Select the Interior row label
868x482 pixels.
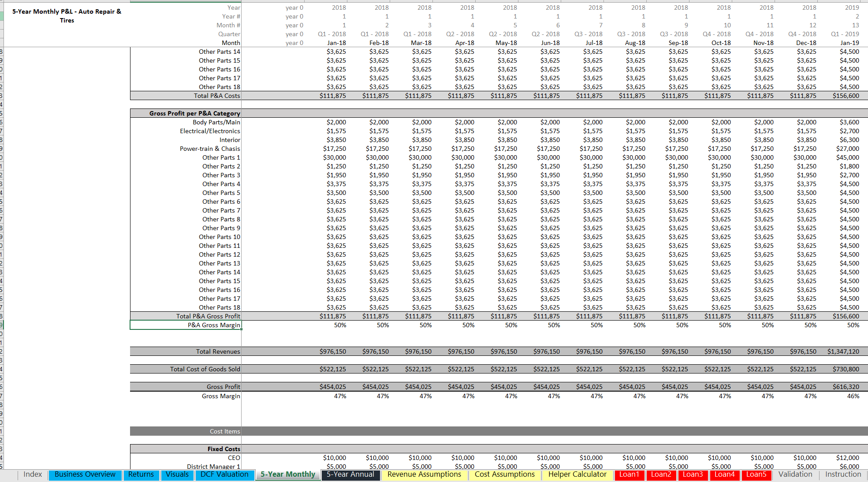(x=230, y=140)
